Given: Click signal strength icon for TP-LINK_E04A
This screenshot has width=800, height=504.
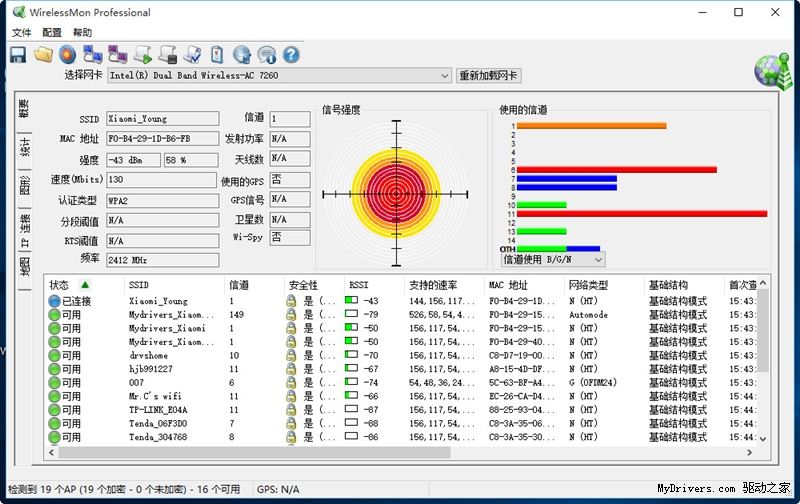Looking at the screenshot, I should tap(351, 409).
